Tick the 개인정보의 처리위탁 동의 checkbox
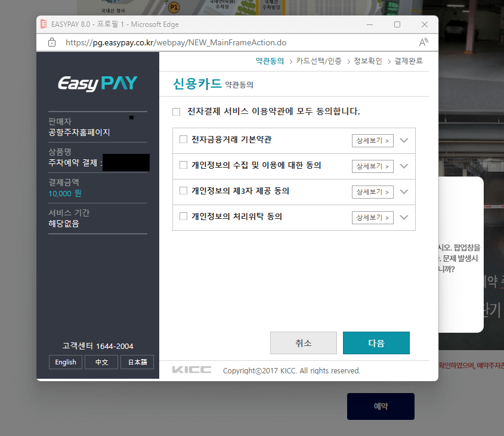The image size is (504, 436). pos(183,217)
